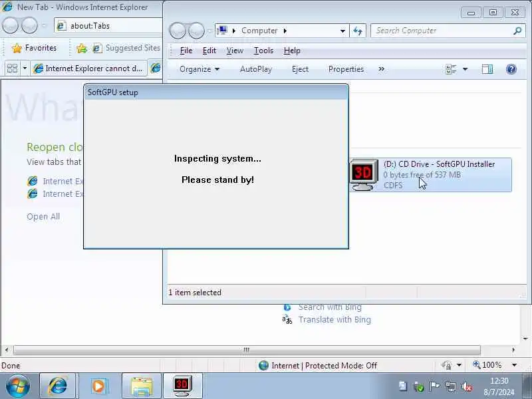
Task: Click the Quick Tabs grid icon
Action: click(x=12, y=68)
